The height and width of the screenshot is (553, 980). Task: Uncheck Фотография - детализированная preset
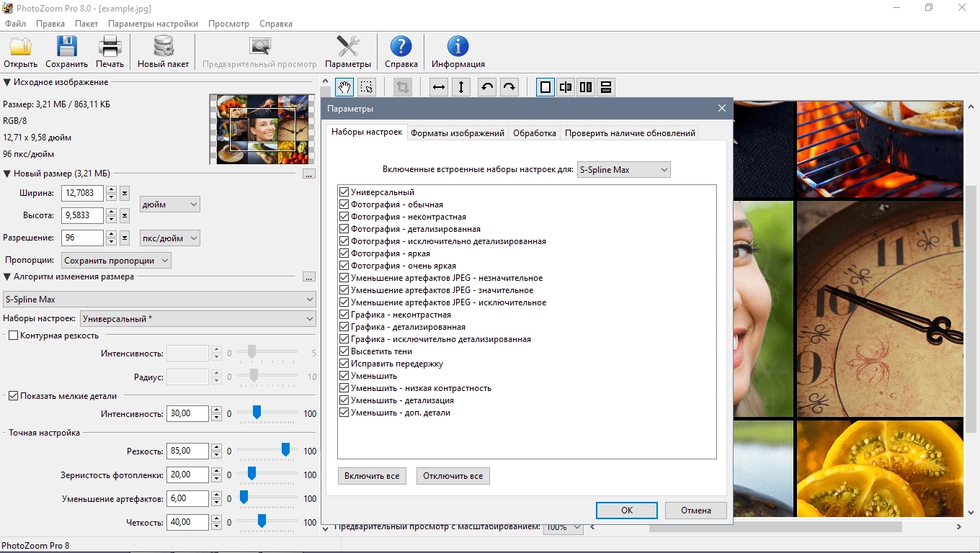tap(344, 229)
